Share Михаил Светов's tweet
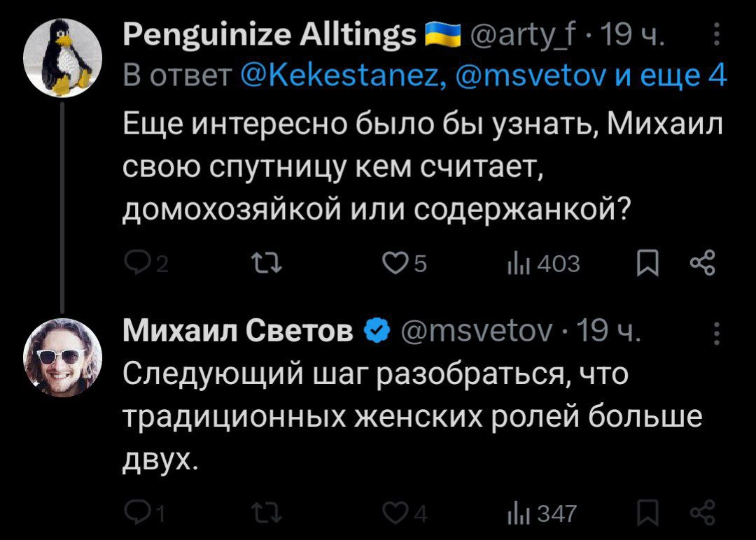 pos(699,514)
